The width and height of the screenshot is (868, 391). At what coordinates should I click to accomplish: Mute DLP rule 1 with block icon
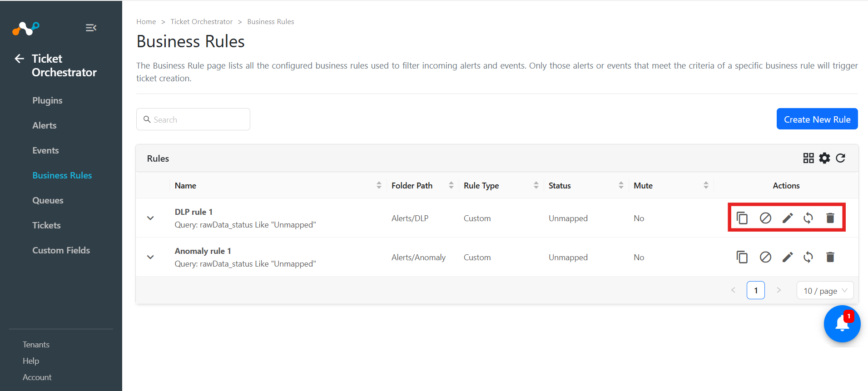(765, 218)
